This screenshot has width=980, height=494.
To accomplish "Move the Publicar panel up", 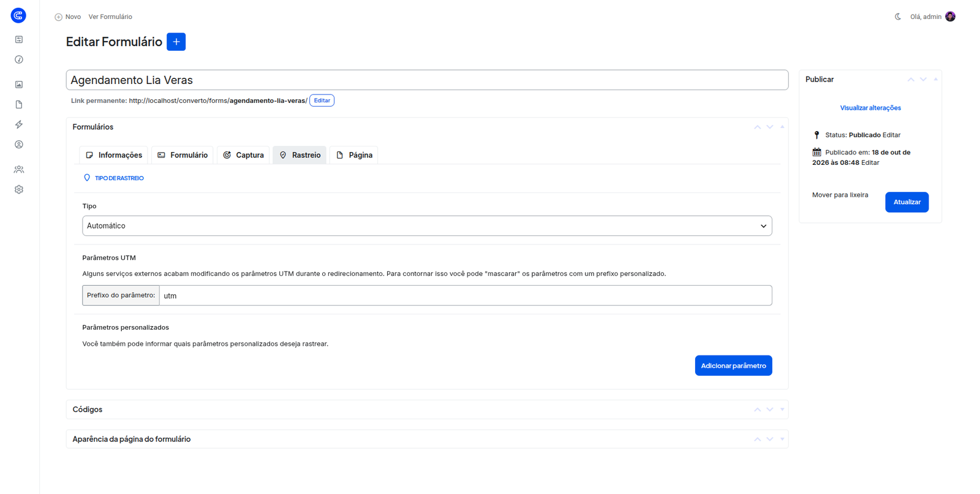I will tap(911, 79).
